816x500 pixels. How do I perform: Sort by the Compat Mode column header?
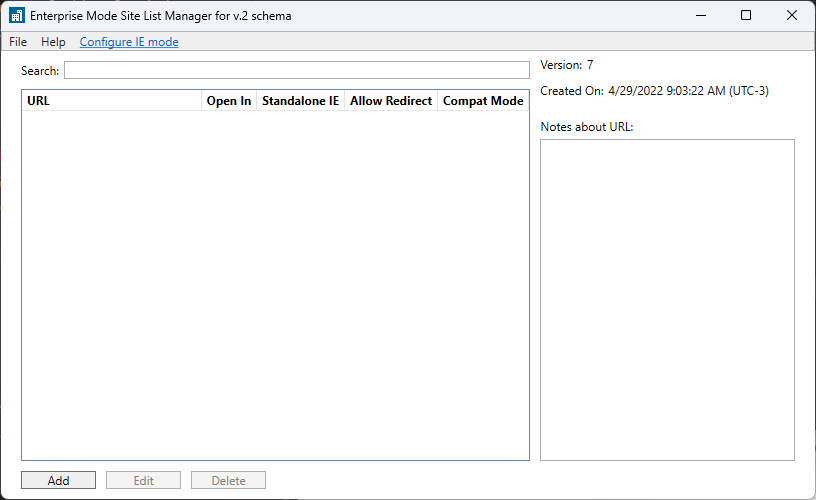point(483,101)
